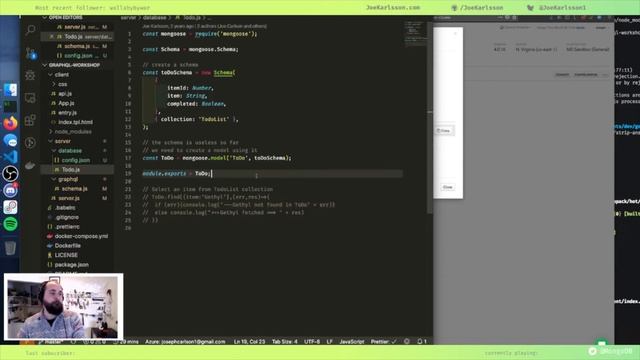The height and width of the screenshot is (360, 640).
Task: Open api.js in the client folder
Action: [64, 93]
